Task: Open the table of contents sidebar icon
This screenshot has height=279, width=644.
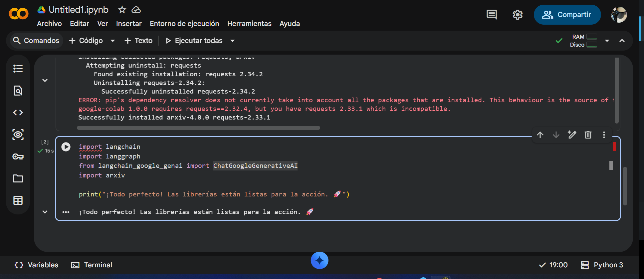Action: 18,69
